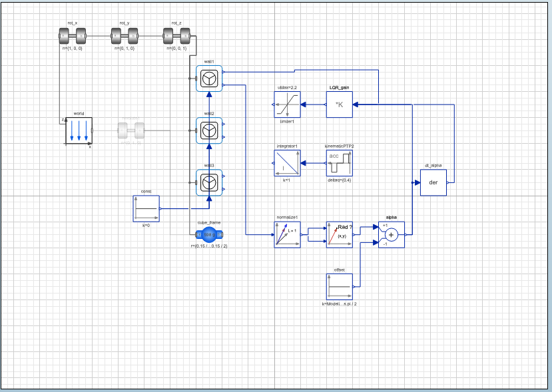The width and height of the screenshot is (552, 392).
Task: Click the output connector of dt_alpha
Action: [448, 182]
